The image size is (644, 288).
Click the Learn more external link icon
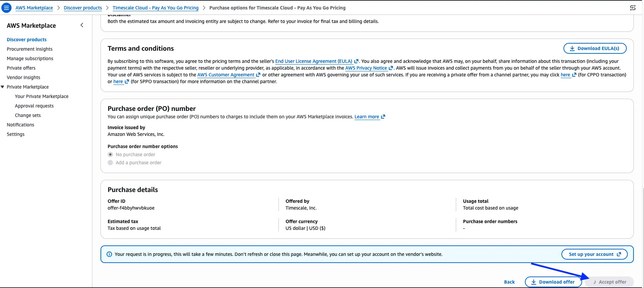pyautogui.click(x=383, y=117)
